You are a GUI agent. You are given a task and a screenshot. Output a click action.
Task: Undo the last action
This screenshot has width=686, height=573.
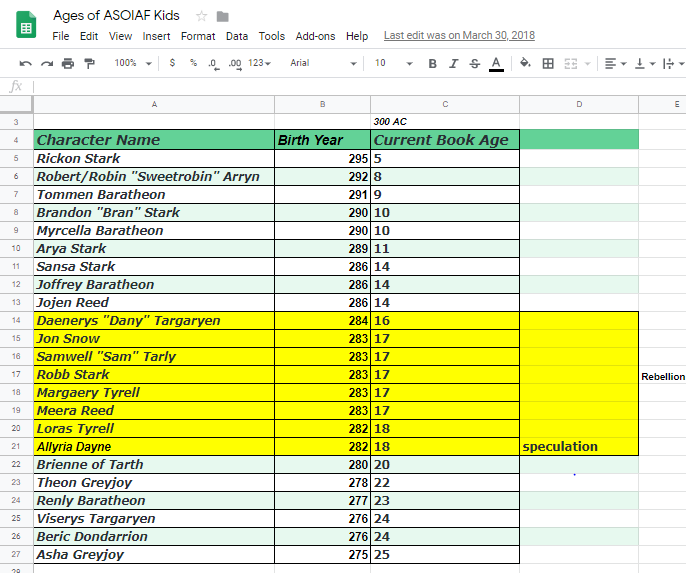(x=25, y=63)
